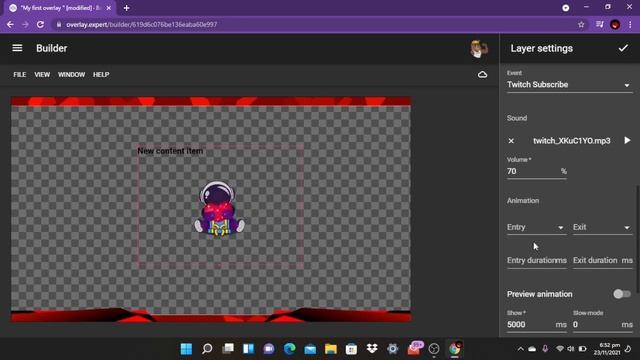
Task: Click the OneDrive cloud tray icon
Action: pos(532,349)
